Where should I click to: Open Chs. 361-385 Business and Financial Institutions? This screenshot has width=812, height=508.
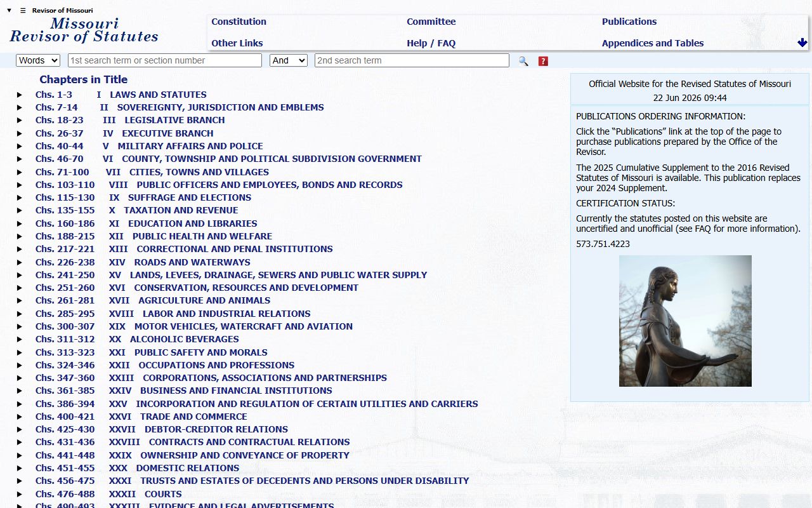pos(184,391)
